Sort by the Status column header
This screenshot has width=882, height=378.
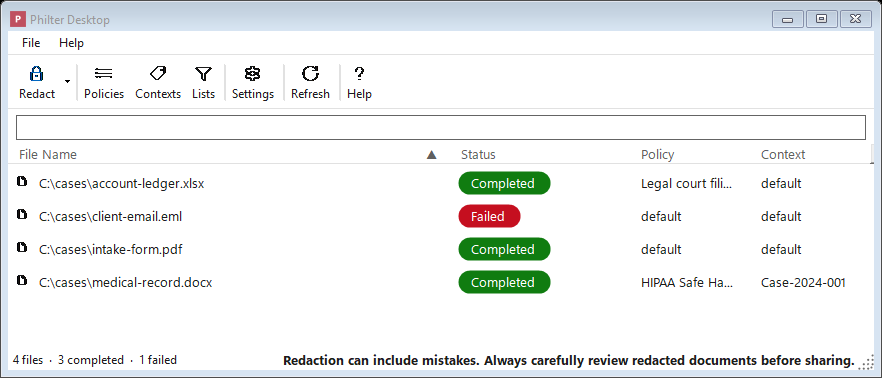[478, 154]
